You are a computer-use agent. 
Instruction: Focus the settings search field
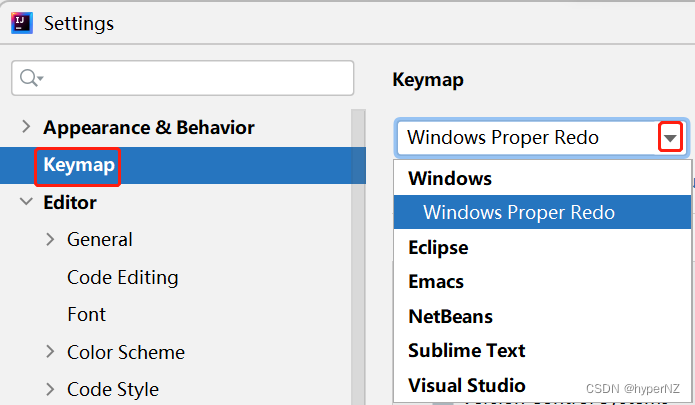pyautogui.click(x=183, y=78)
